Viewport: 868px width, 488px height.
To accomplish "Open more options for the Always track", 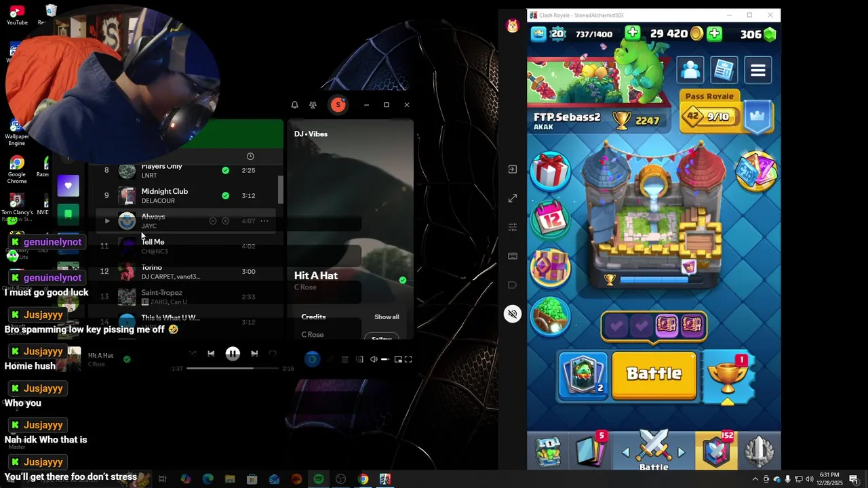I will coord(264,221).
